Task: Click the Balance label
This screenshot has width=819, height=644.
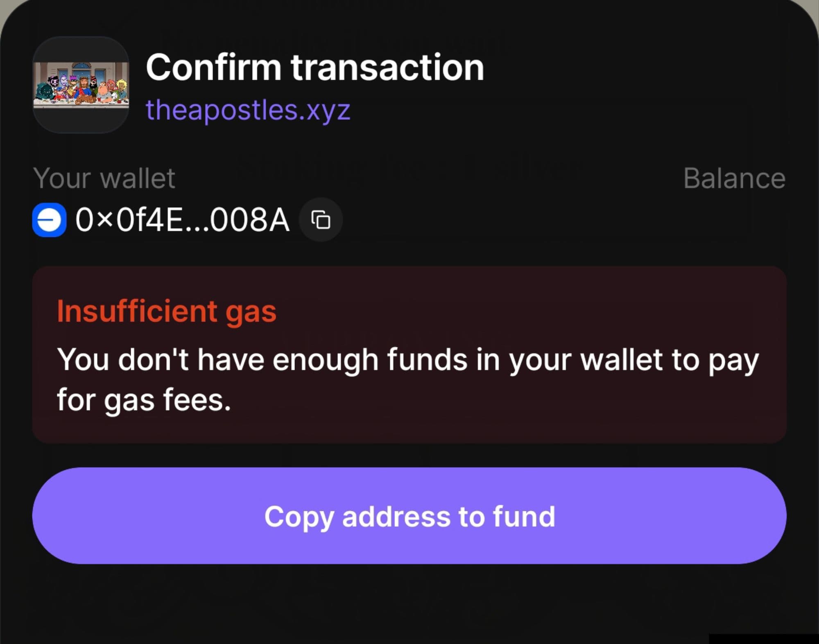Action: 734,178
